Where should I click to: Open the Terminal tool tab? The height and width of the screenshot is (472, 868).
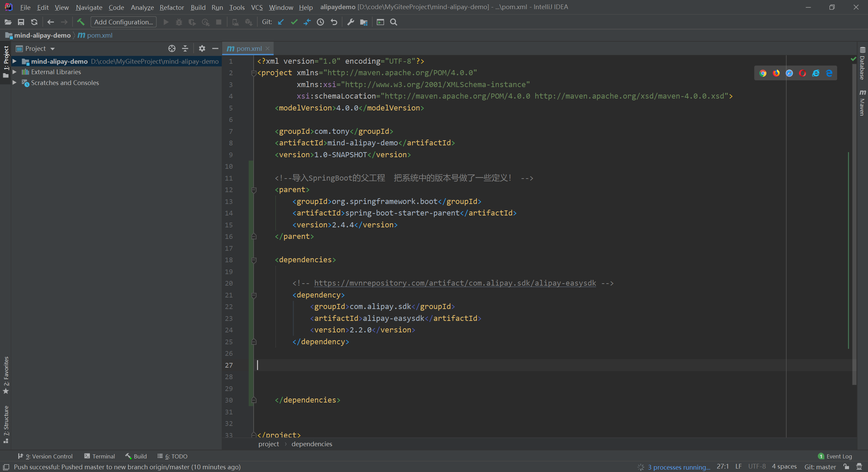(100, 456)
